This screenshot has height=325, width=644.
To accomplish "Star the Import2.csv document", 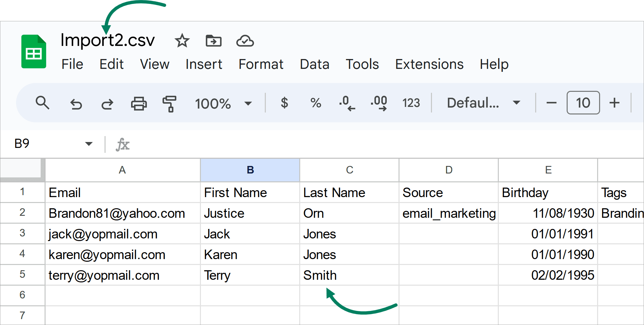I will [x=182, y=41].
